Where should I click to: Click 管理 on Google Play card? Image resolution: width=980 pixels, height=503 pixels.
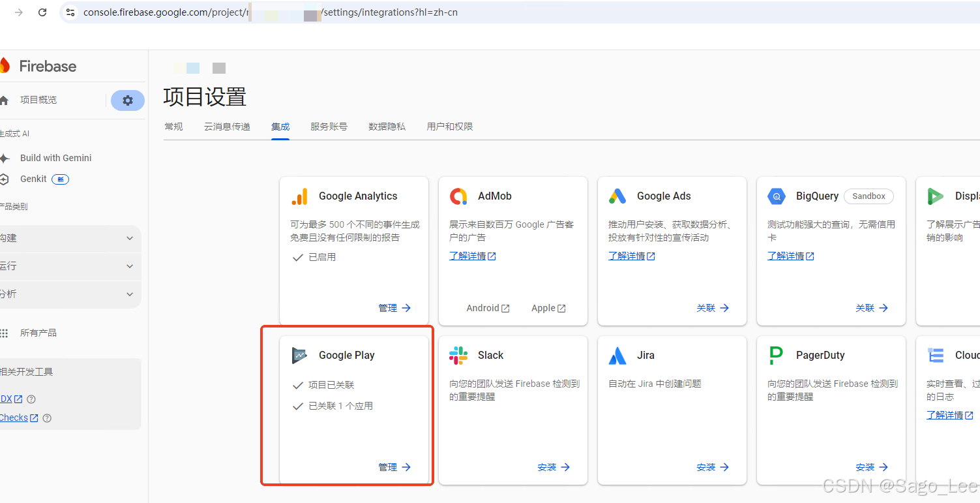click(x=395, y=467)
